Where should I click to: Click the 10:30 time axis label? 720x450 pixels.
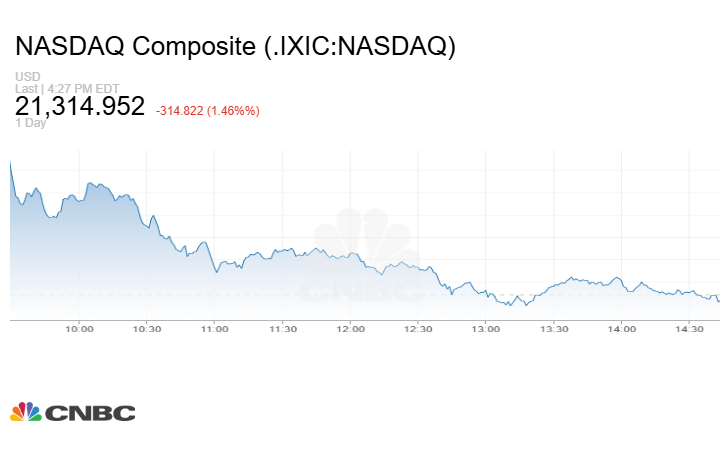point(147,328)
